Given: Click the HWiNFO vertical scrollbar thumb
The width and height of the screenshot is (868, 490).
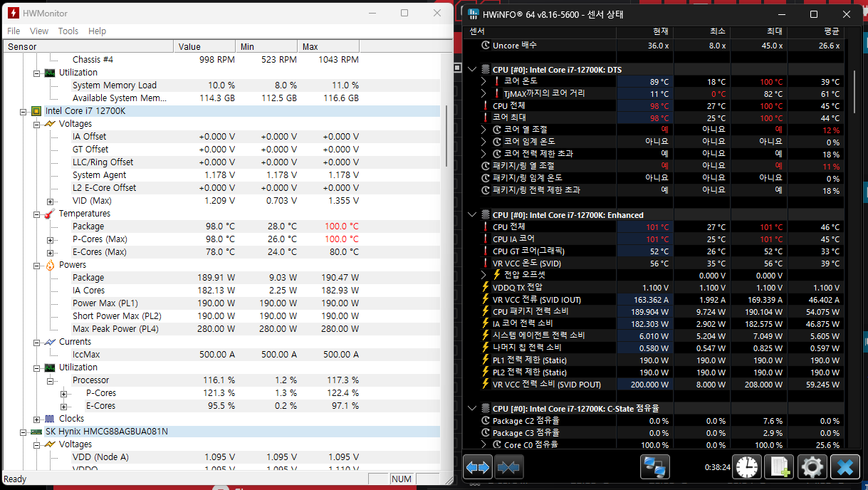Looking at the screenshot, I should 854,93.
